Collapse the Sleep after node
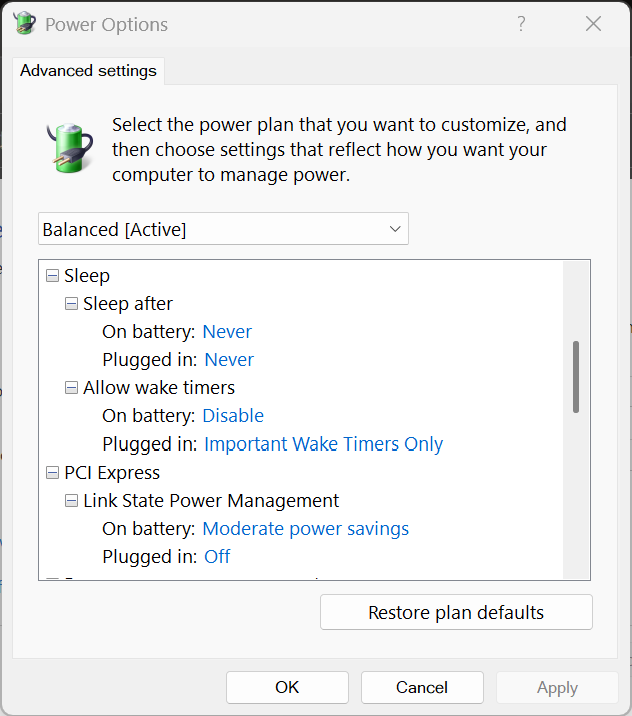 pos(71,303)
